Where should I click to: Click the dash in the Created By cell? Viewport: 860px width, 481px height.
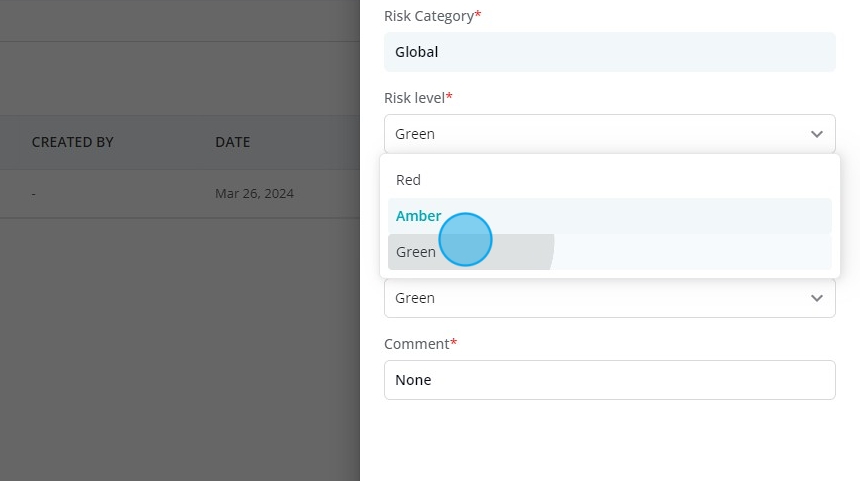[x=33, y=194]
